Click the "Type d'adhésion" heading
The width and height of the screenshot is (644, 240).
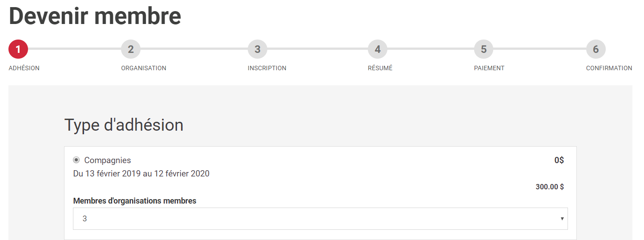(x=124, y=125)
